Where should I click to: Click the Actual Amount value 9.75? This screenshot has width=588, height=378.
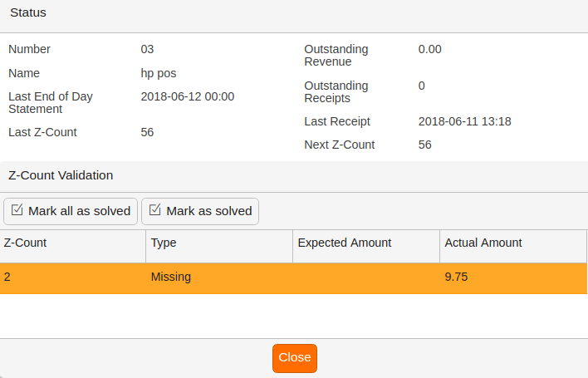[456, 277]
